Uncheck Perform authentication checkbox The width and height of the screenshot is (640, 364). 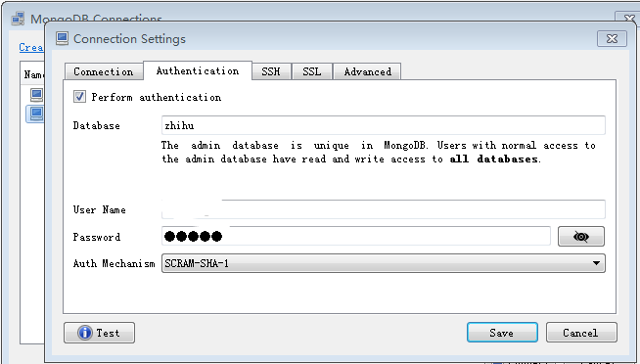79,97
